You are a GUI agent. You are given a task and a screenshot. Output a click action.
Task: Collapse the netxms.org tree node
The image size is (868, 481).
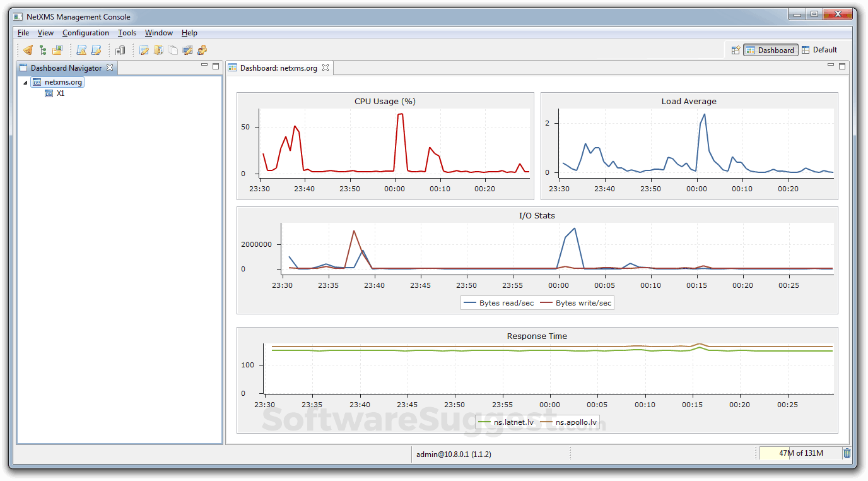pos(25,82)
